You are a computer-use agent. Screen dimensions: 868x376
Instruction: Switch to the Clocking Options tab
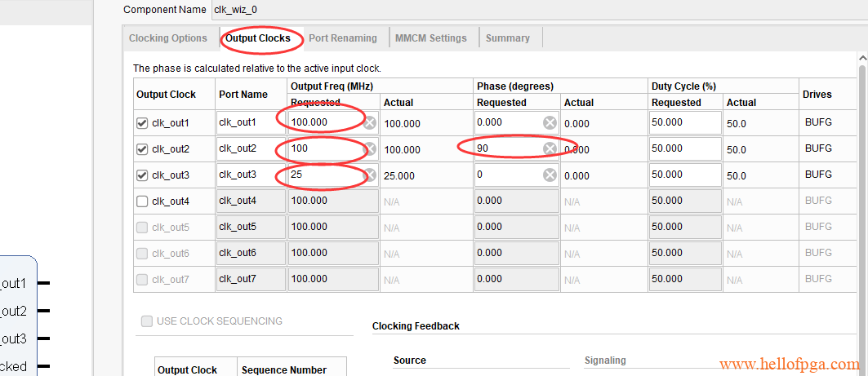[x=168, y=38]
